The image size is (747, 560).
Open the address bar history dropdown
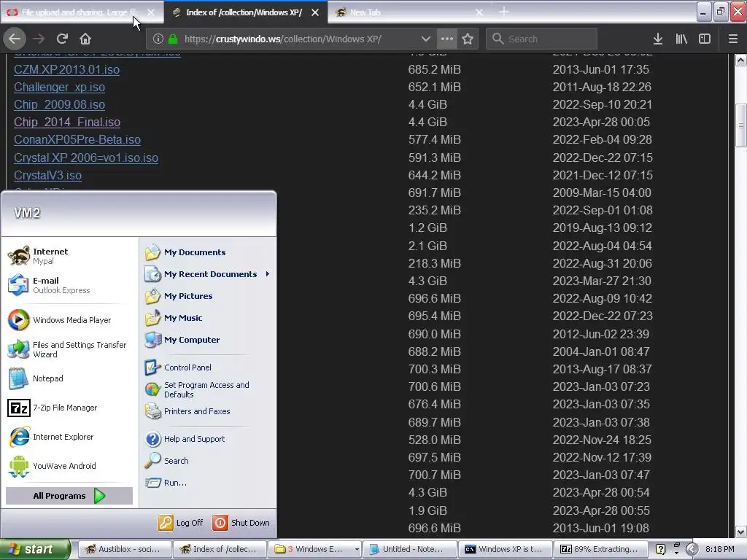[426, 39]
